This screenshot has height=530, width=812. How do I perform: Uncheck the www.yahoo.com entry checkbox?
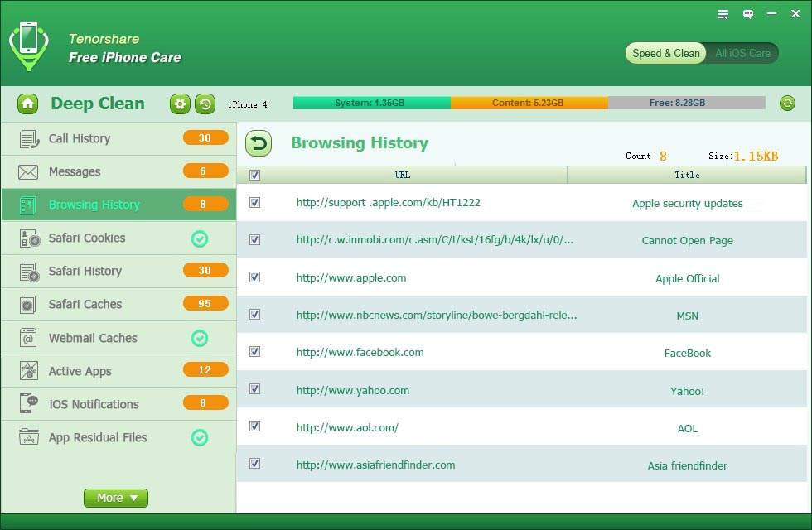click(x=254, y=389)
